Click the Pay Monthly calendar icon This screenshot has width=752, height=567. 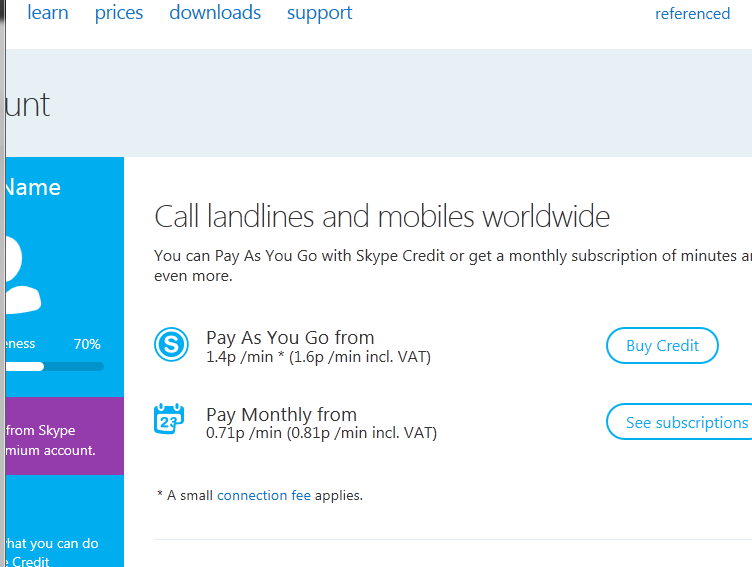point(169,419)
